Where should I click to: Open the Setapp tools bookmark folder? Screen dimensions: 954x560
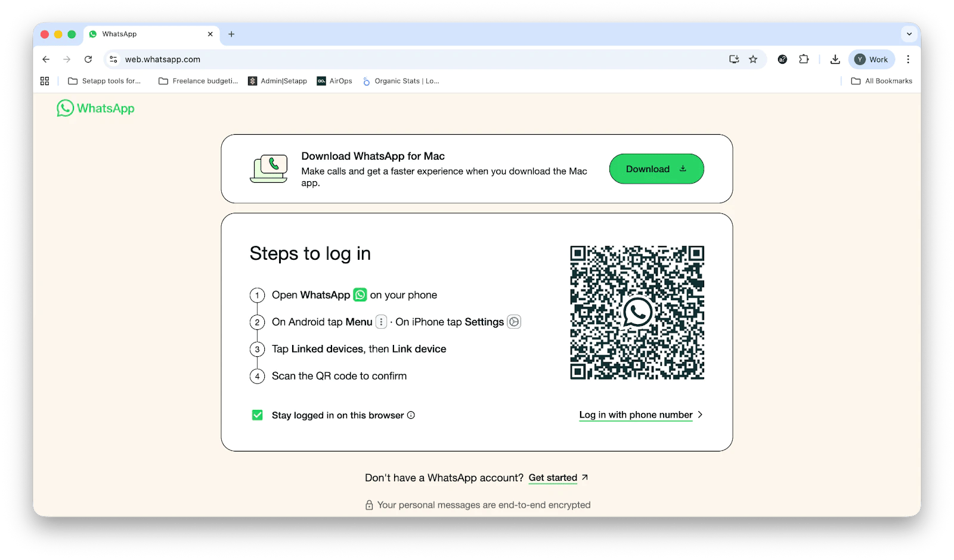pos(104,81)
